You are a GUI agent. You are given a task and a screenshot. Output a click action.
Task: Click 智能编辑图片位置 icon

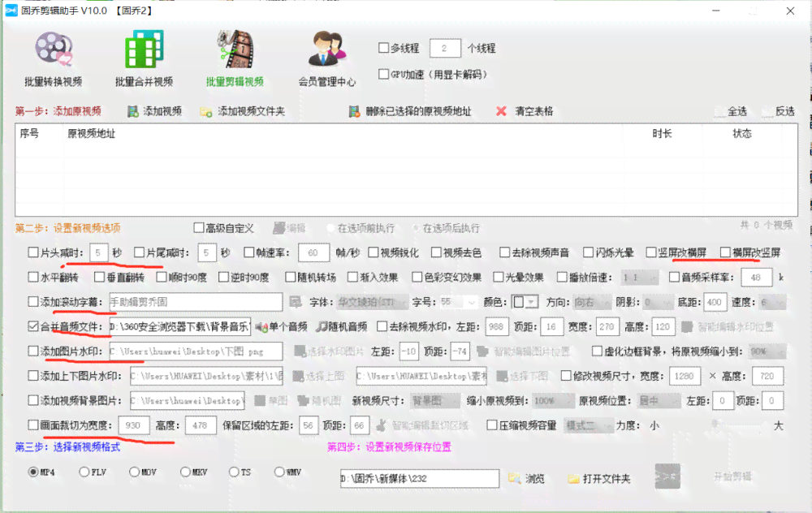click(x=482, y=351)
